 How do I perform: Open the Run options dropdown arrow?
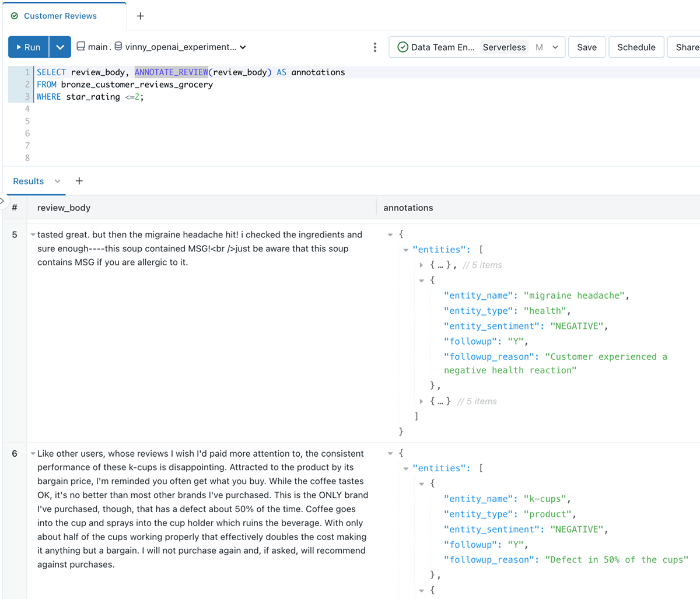(60, 47)
